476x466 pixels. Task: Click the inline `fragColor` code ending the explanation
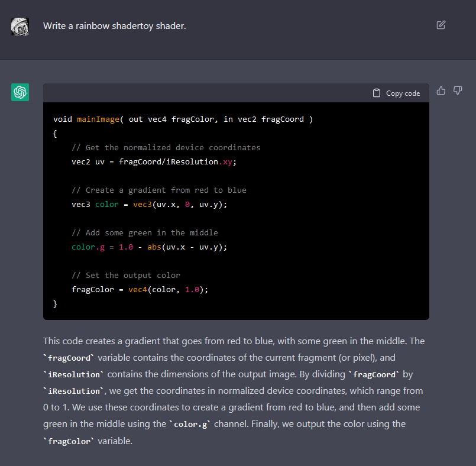pyautogui.click(x=69, y=441)
